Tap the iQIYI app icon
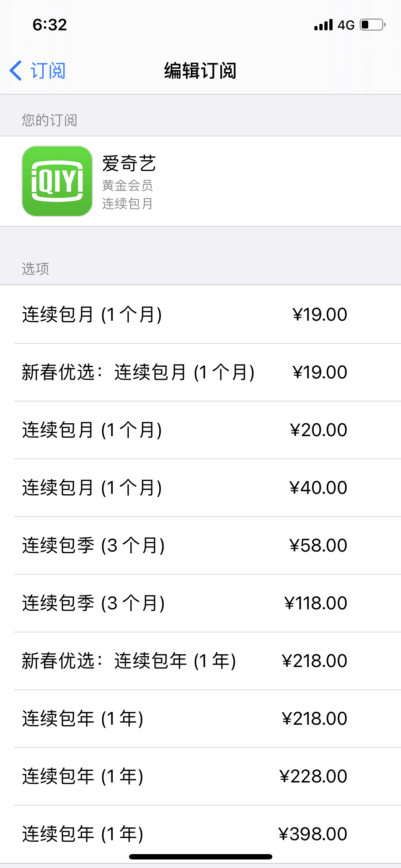Screen dimensions: 401x868 57,181
